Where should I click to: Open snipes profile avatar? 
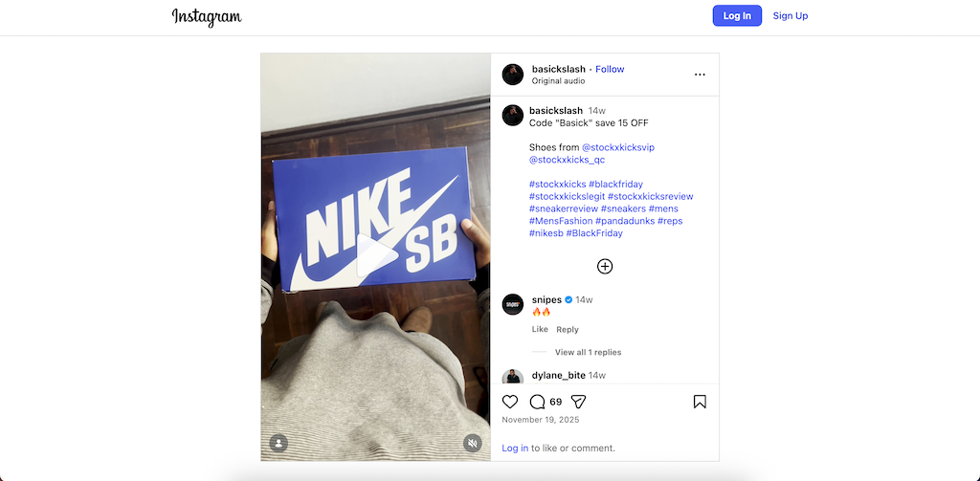tap(513, 304)
